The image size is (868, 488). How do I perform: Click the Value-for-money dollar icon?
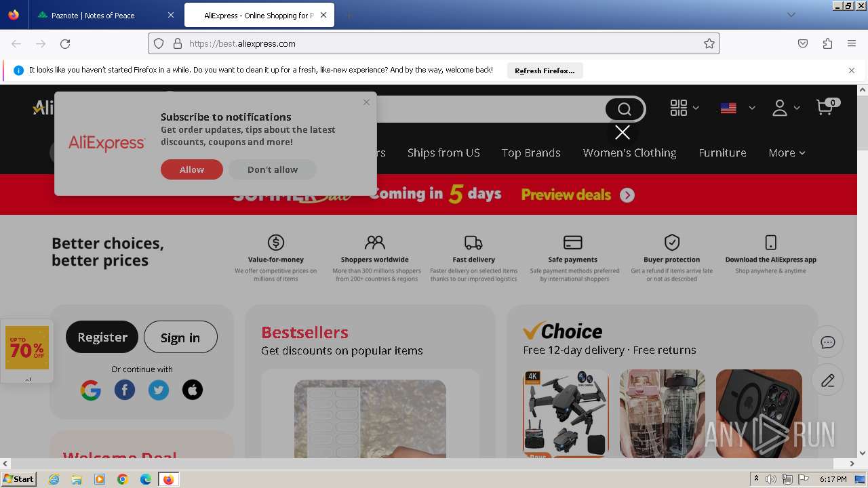(x=276, y=242)
